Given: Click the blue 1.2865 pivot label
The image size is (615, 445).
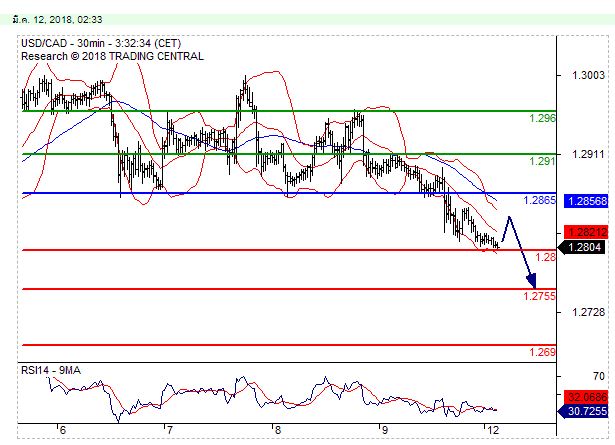Looking at the screenshot, I should coord(540,200).
